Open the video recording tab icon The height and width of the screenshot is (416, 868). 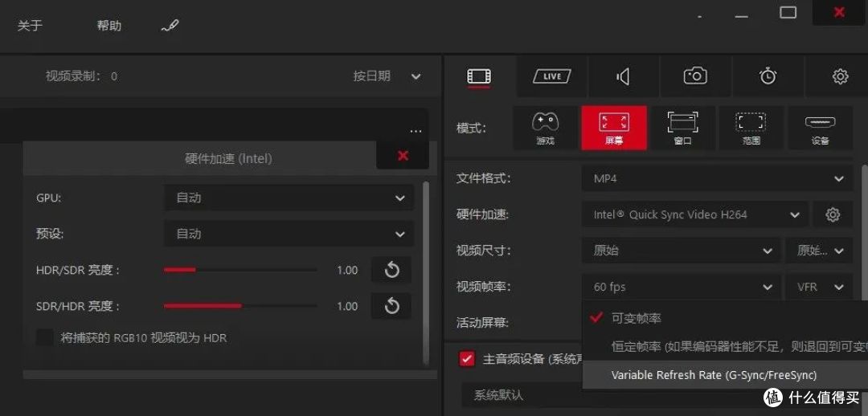(479, 76)
